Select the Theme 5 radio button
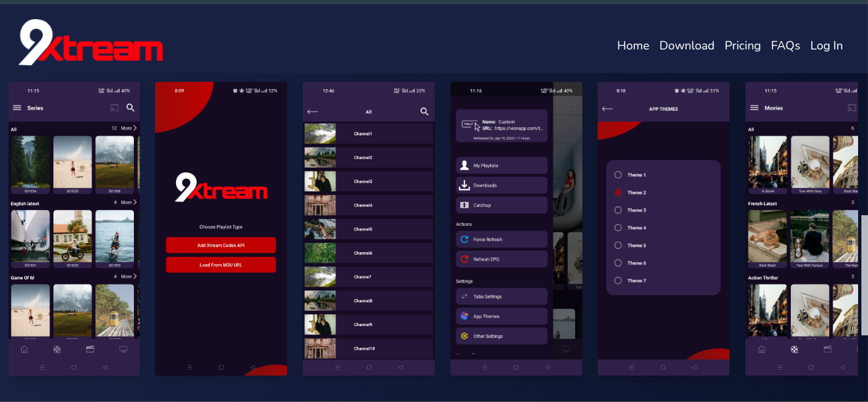Viewport: 868px width, 402px height. tap(618, 246)
